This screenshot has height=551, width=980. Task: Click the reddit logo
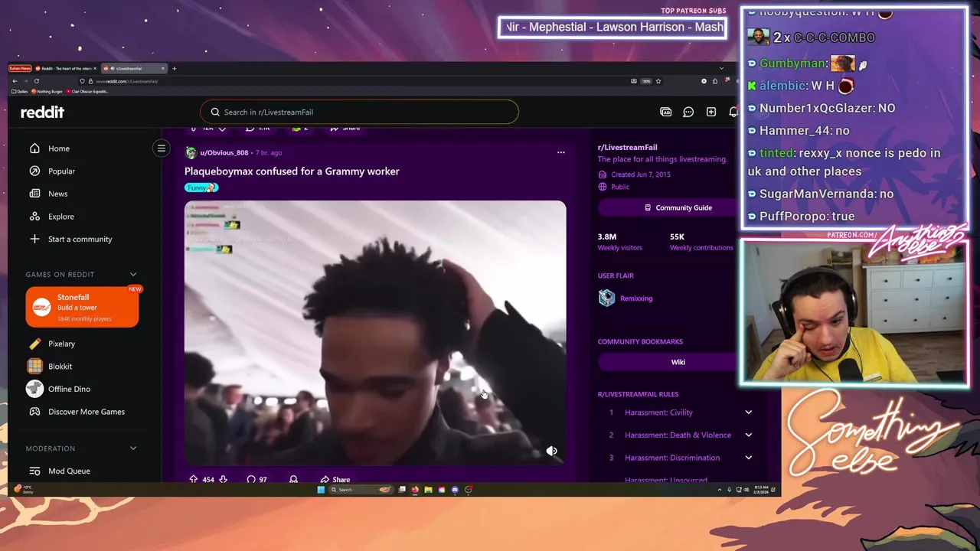[x=42, y=112]
